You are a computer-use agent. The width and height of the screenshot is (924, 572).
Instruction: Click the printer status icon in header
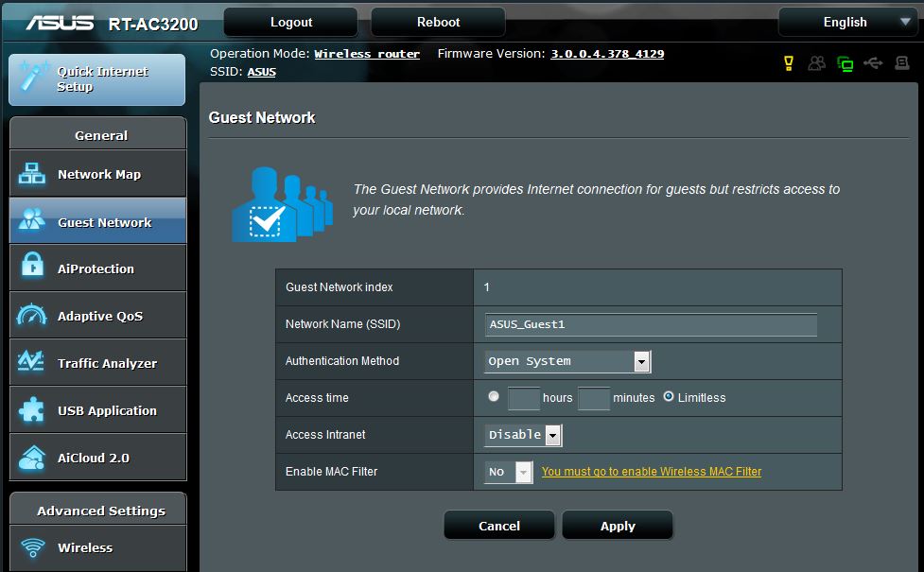point(901,62)
